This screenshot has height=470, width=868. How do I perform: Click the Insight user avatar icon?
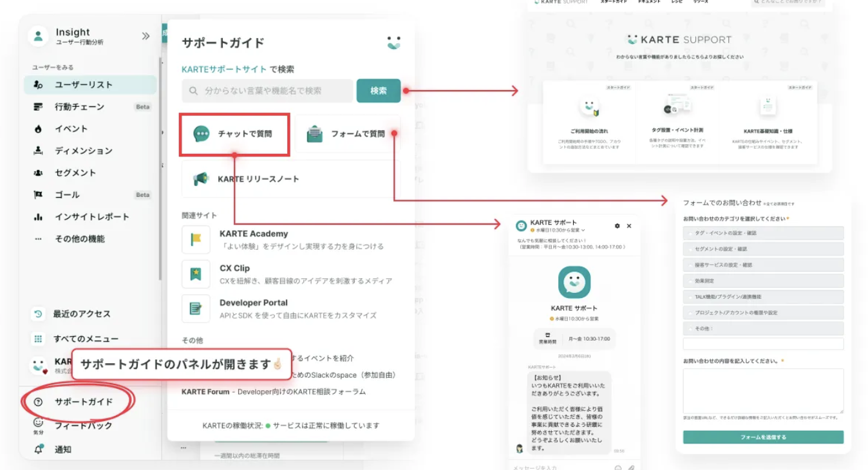[x=39, y=37]
